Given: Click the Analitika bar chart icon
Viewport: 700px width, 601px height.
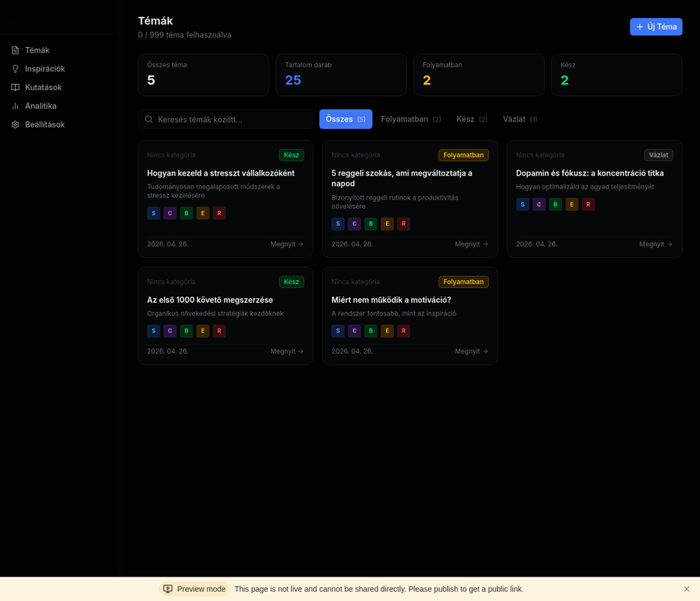Looking at the screenshot, I should point(15,106).
